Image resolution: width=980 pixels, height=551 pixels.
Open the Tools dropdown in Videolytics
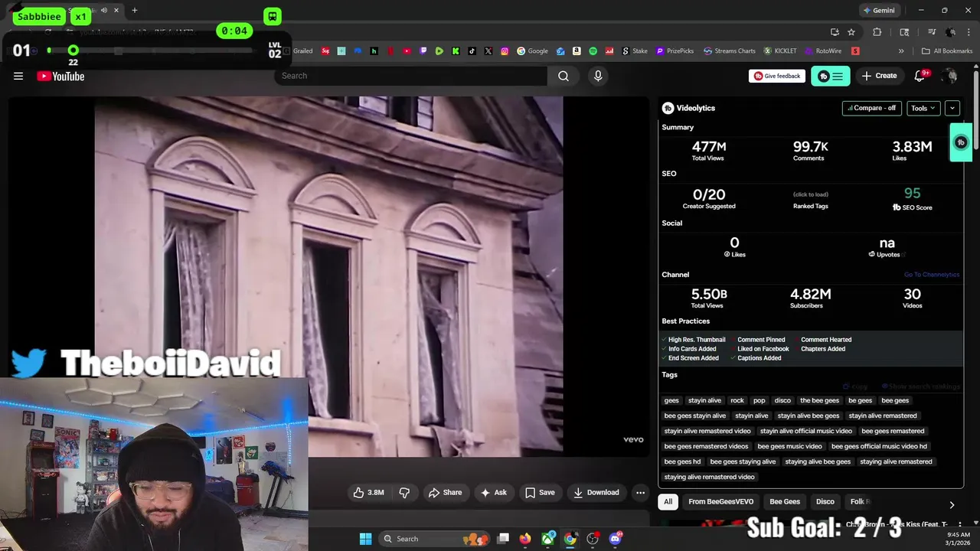pyautogui.click(x=923, y=108)
